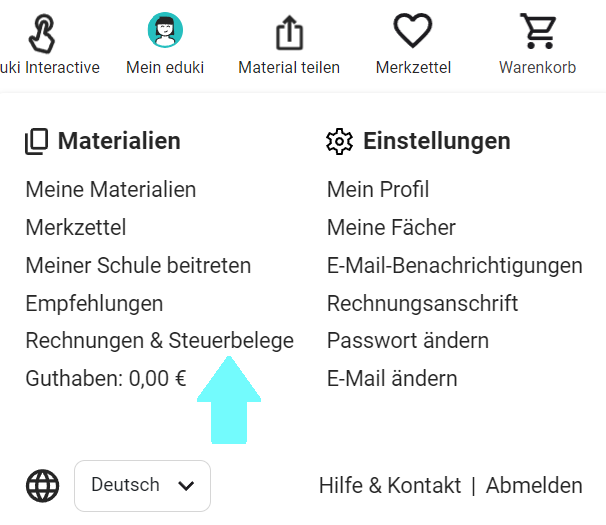606x525 pixels.
Task: Open the Merkzettel heart icon
Action: 413,31
